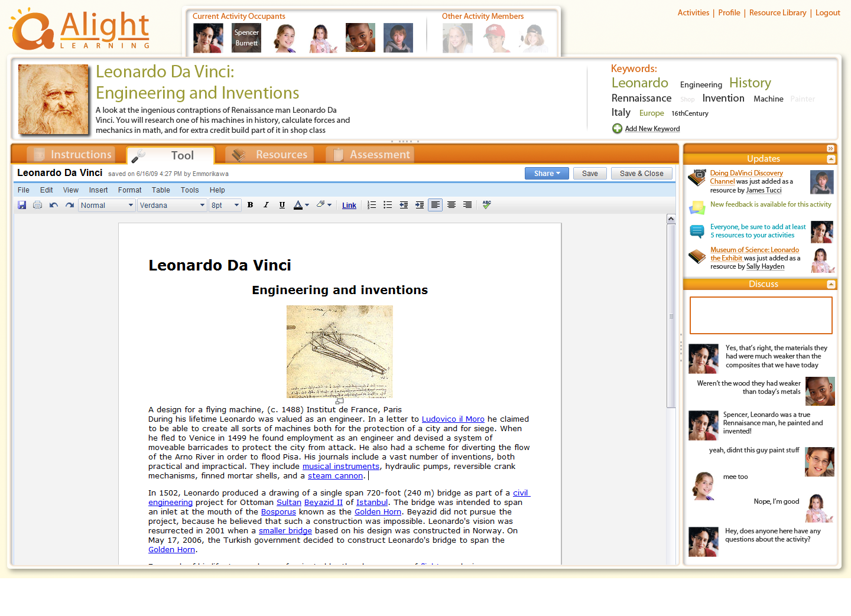
Task: Open the Tools menu
Action: pos(190,190)
